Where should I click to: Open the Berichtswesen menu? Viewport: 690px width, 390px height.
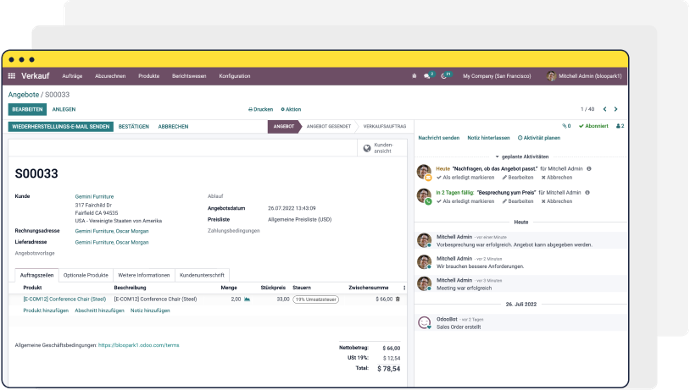(x=189, y=76)
